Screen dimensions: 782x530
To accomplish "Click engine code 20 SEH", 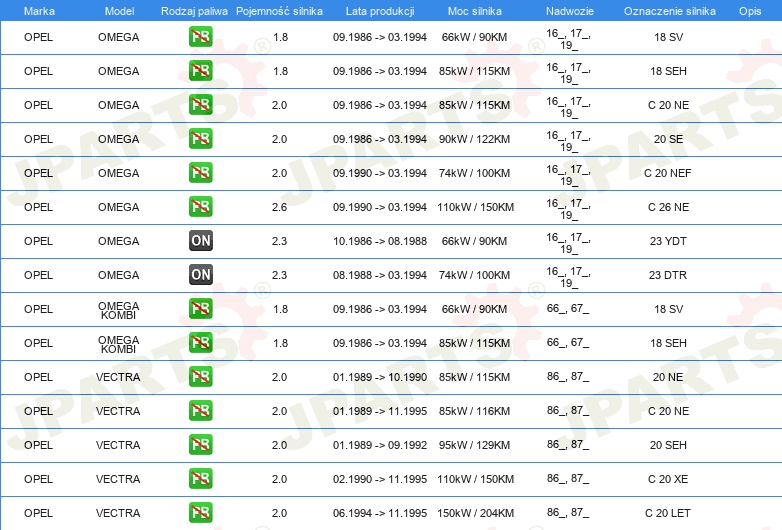I will coord(668,445).
